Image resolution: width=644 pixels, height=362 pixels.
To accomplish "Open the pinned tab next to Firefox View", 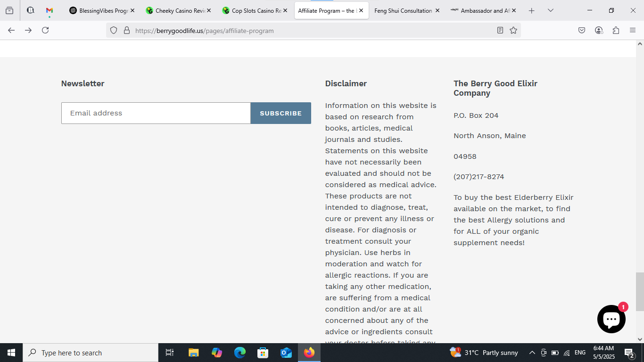I will pos(31,10).
